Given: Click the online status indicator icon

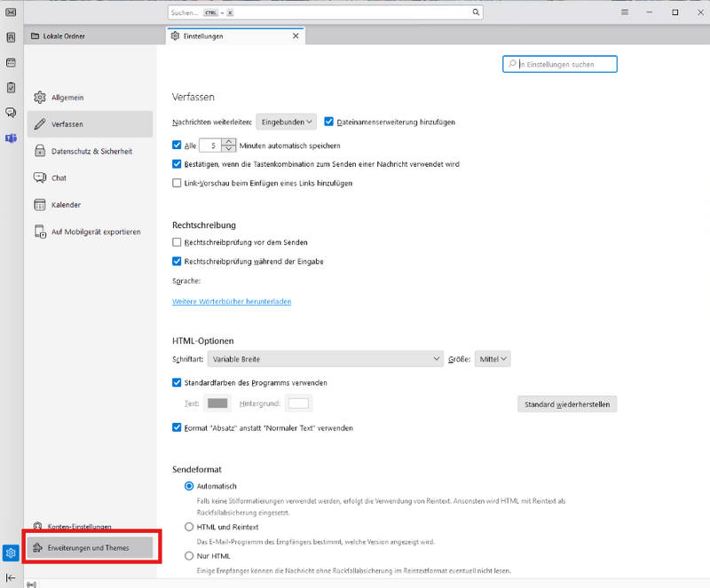Looking at the screenshot, I should click(31, 584).
